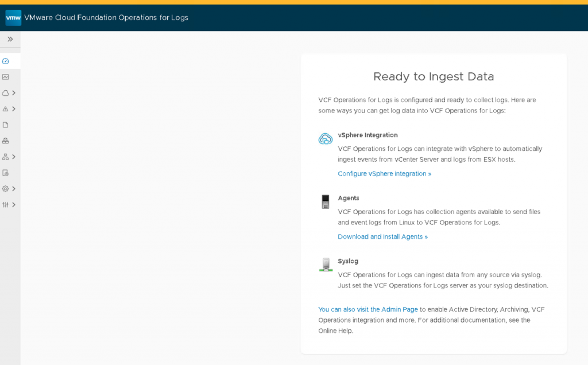The image size is (588, 365).
Task: Expand the chevron next to the gear icon
Action: 14,189
